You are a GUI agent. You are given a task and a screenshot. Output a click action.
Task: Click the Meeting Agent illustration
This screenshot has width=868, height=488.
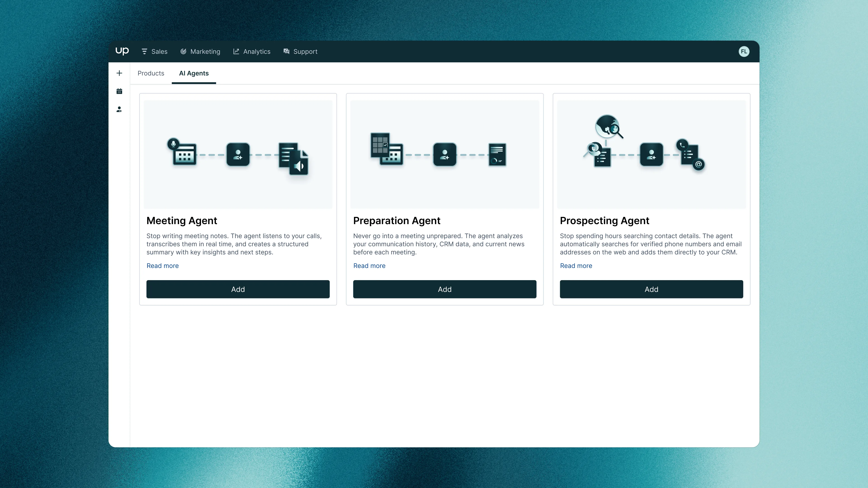click(x=238, y=155)
